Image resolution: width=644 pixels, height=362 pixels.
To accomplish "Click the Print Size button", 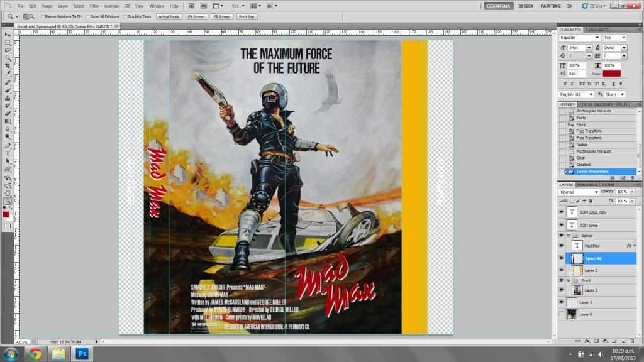I will (x=247, y=17).
